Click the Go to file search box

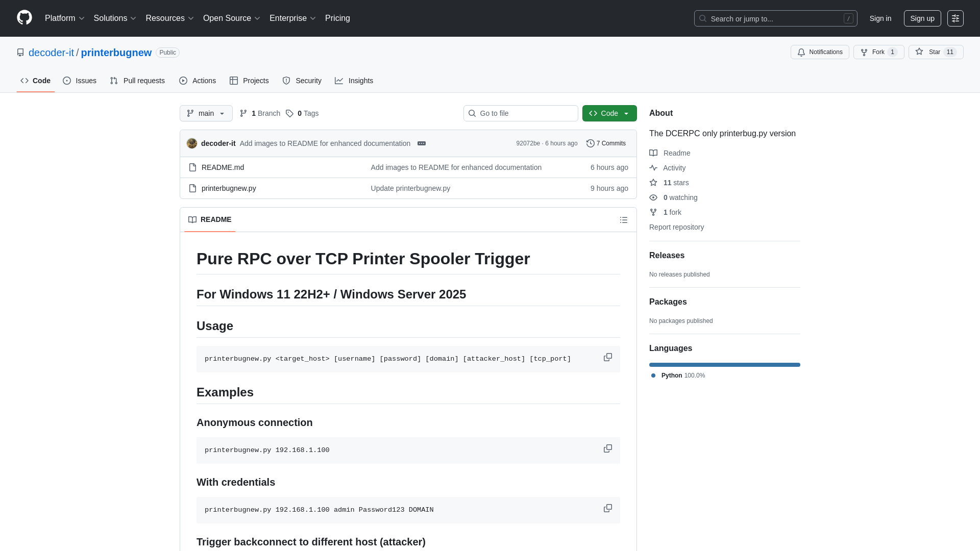(521, 113)
